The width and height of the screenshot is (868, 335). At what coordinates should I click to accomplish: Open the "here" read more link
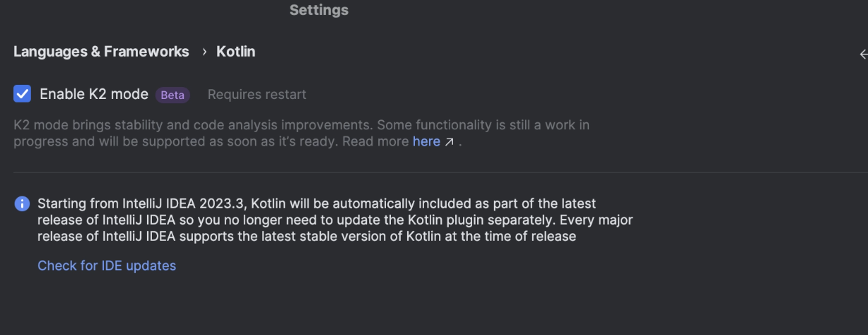click(426, 141)
